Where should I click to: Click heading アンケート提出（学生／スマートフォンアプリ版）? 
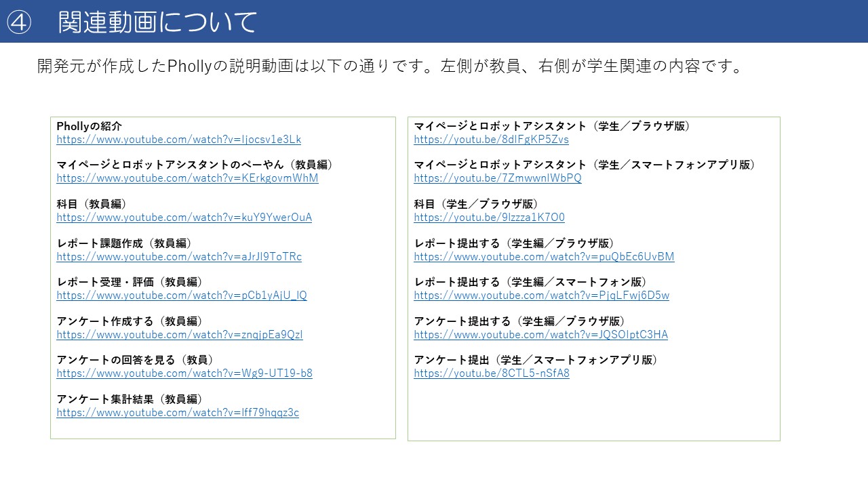(538, 360)
